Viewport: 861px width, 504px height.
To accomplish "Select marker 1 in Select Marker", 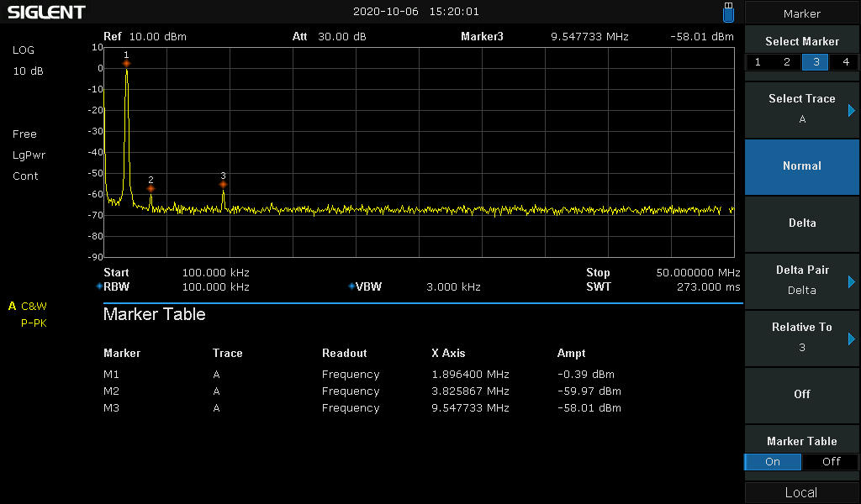I will click(x=758, y=62).
